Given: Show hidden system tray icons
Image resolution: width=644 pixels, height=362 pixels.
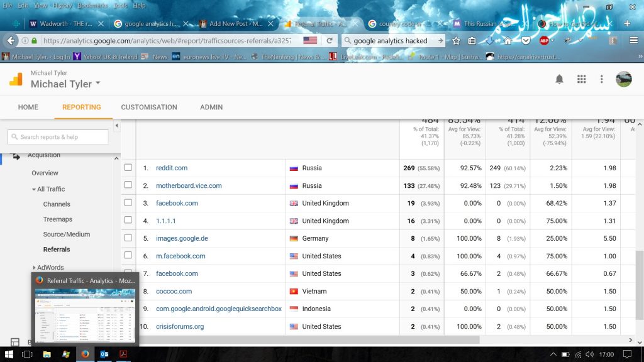Looking at the screenshot, I should (553, 354).
